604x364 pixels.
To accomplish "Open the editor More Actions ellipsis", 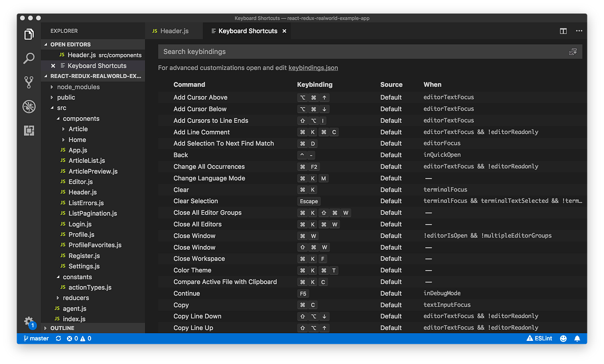I will point(579,31).
